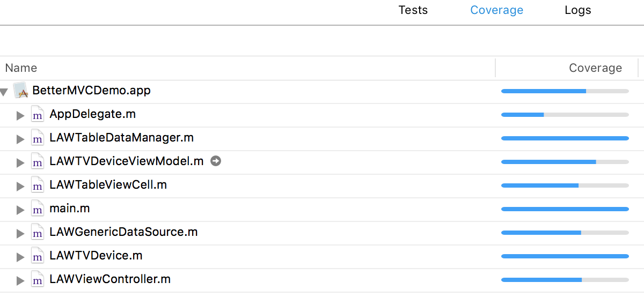Click the AppDelegate.m coverage bar

tap(565, 115)
